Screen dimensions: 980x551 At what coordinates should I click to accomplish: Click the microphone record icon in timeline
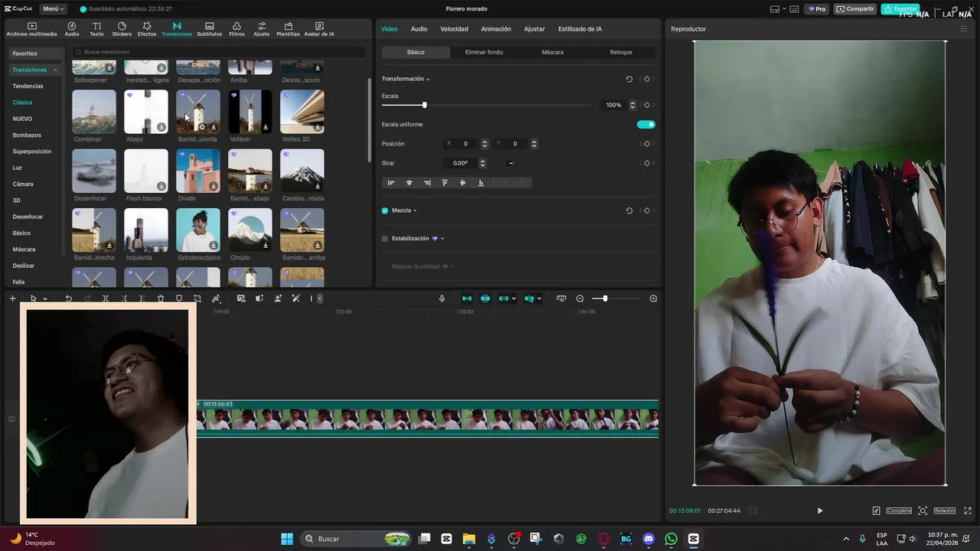click(442, 298)
